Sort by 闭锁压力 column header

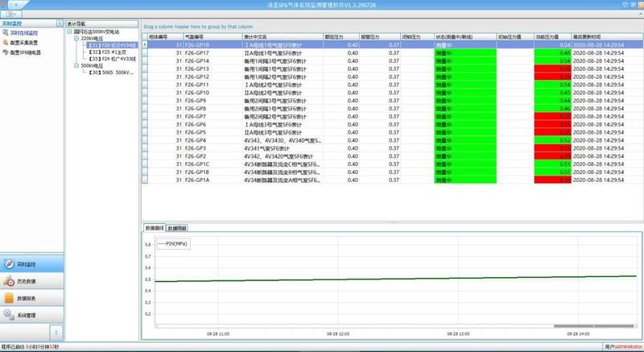pyautogui.click(x=417, y=37)
